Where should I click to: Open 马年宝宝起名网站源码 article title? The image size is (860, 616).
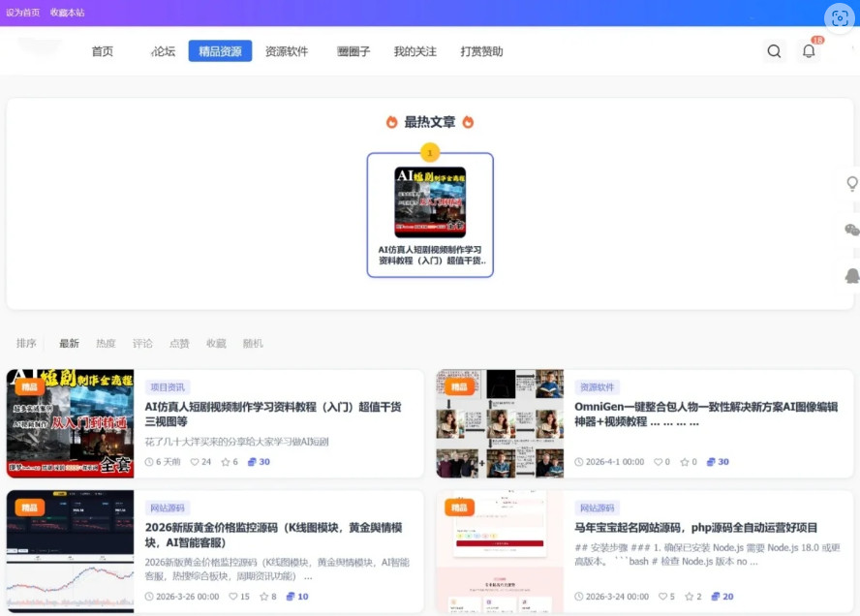tap(695, 528)
